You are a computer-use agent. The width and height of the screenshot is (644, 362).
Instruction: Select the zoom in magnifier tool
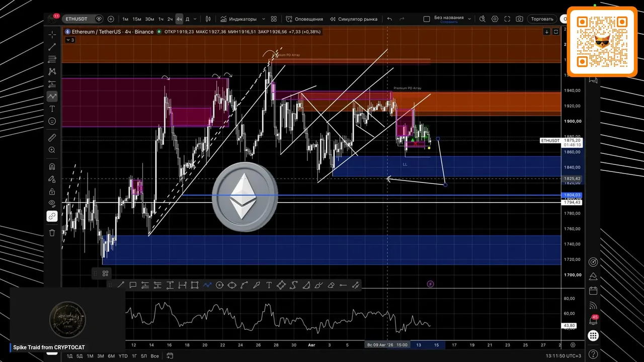point(52,150)
